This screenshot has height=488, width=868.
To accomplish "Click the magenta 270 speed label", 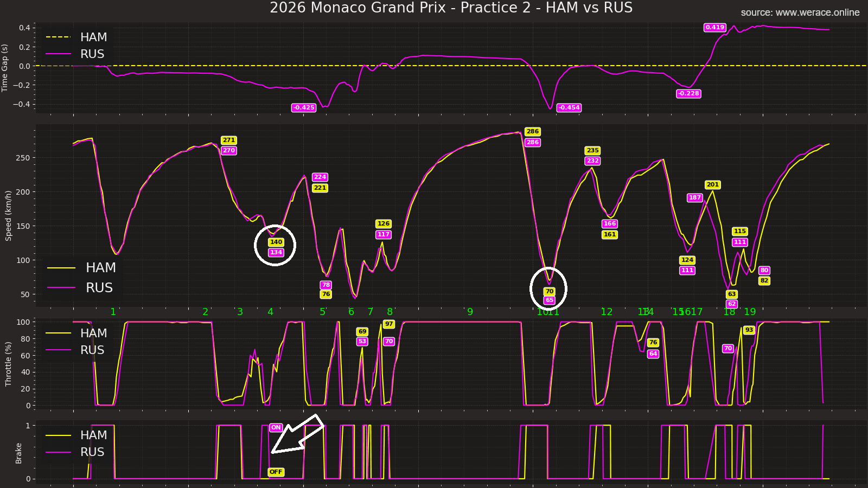I will [x=229, y=150].
